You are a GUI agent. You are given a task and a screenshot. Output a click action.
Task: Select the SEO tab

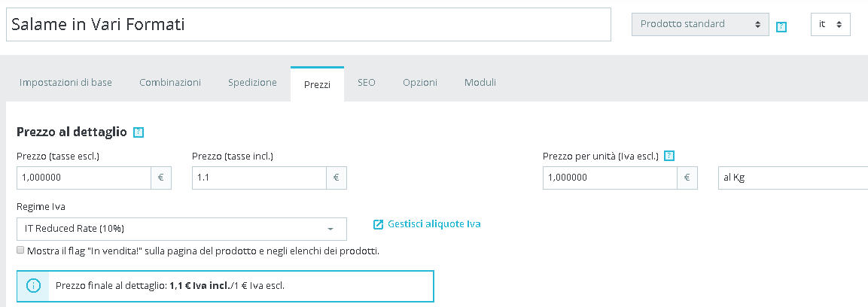pyautogui.click(x=367, y=83)
